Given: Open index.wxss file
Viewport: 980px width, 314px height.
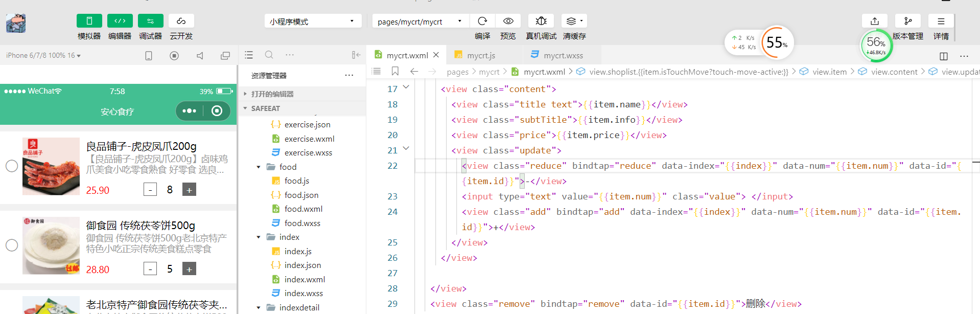Looking at the screenshot, I should point(302,294).
